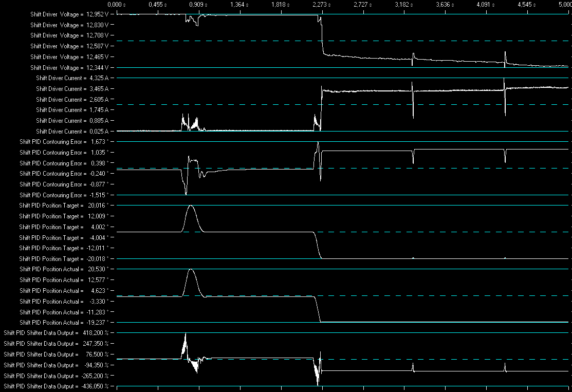Click Shift Driver Current 0,025 A label
Screen dimensions: 572x392
click(72, 132)
